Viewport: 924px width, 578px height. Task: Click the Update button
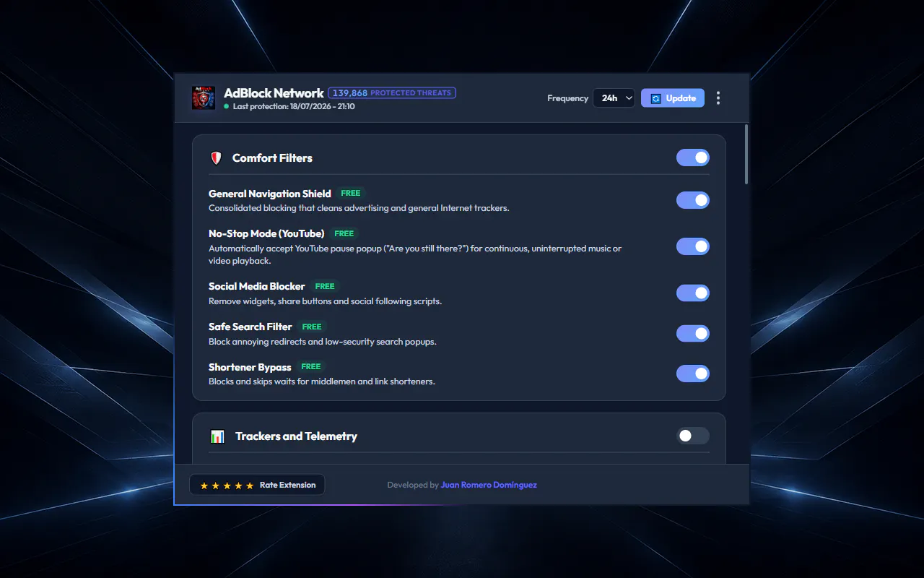673,98
